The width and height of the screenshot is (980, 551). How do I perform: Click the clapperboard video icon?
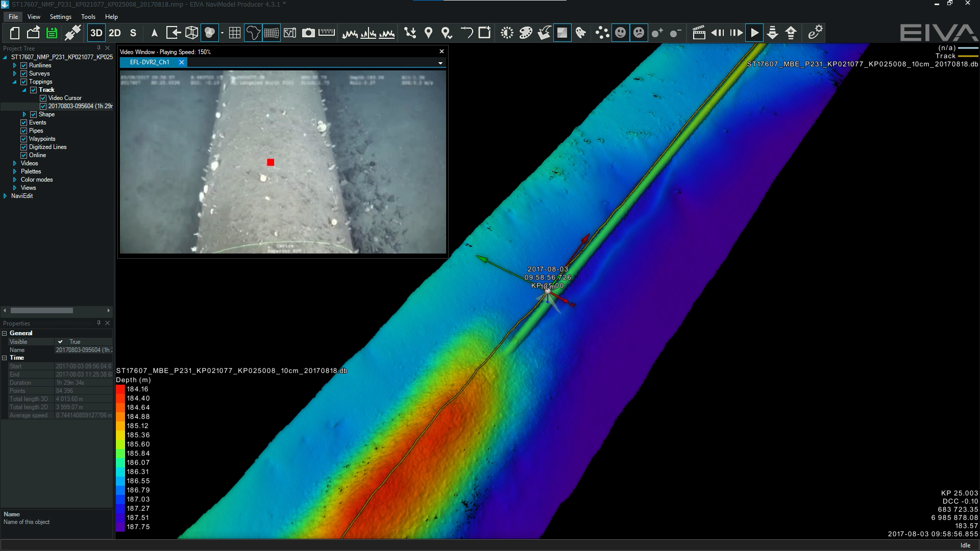[699, 33]
